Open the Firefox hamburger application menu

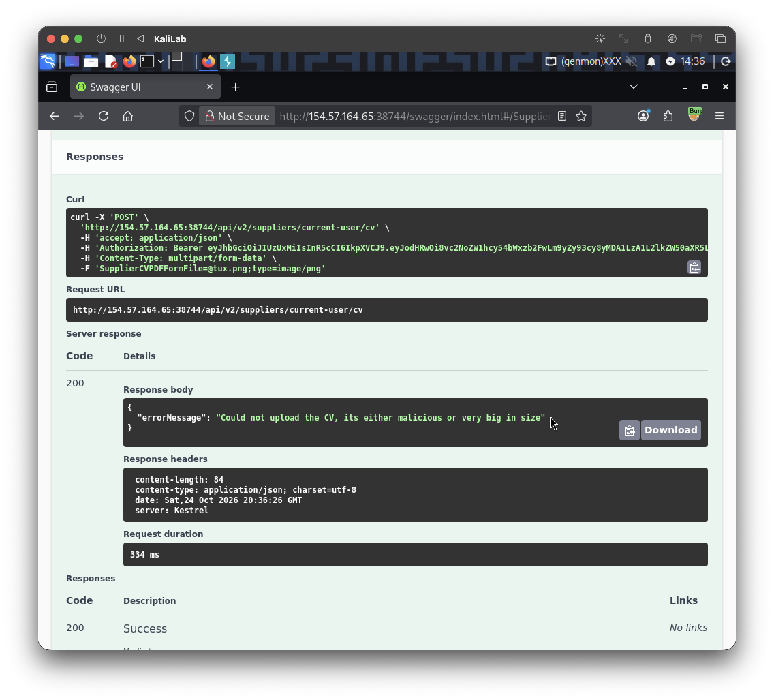(x=719, y=116)
